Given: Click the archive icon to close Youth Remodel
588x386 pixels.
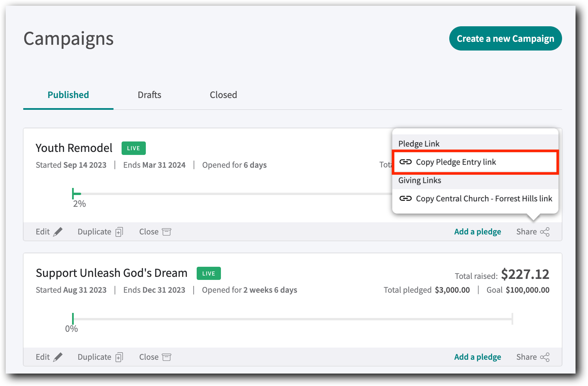Looking at the screenshot, I should [x=166, y=232].
